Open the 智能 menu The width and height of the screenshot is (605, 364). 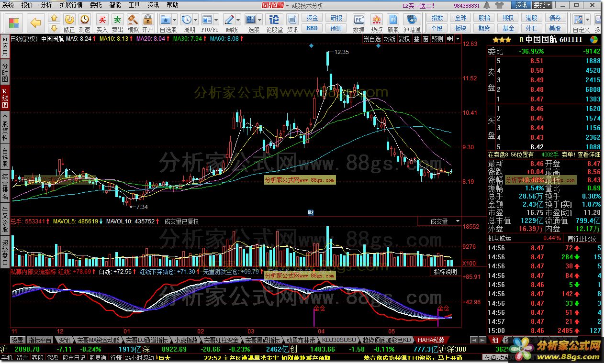115,5
